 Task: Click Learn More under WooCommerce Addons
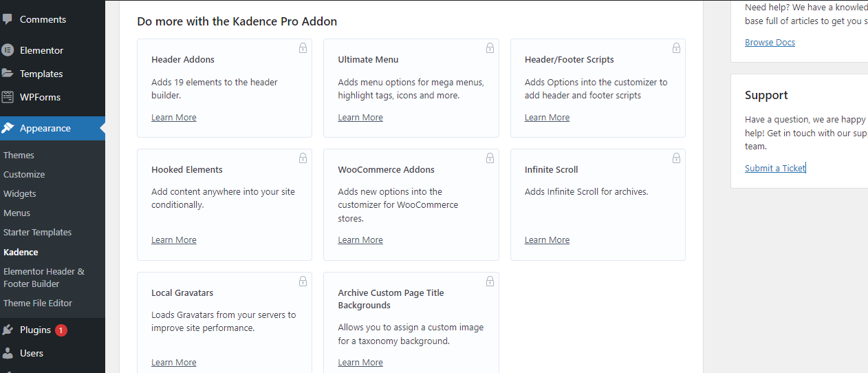coord(360,240)
